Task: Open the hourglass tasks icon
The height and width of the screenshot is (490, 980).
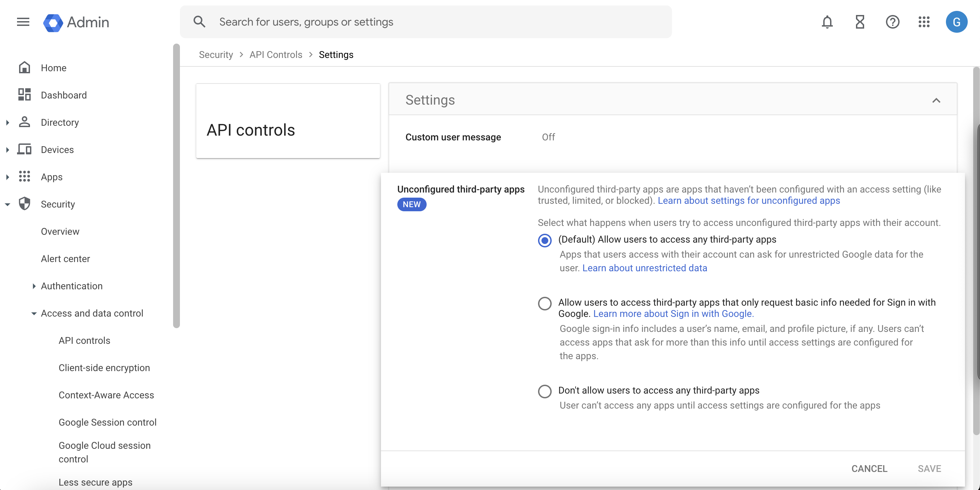Action: (x=860, y=22)
